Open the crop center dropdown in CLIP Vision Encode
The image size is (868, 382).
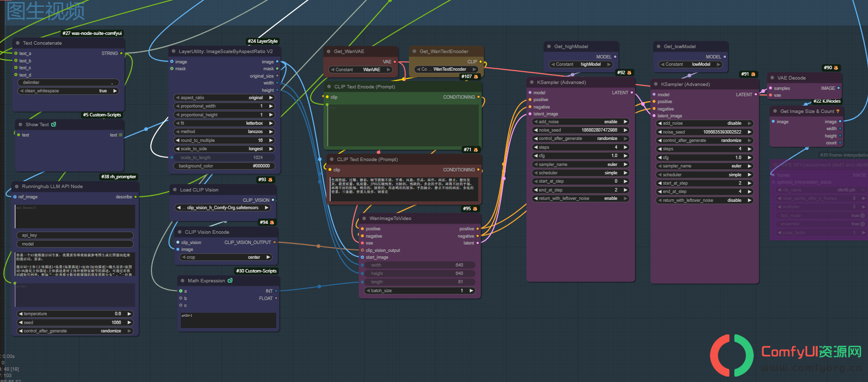226,257
